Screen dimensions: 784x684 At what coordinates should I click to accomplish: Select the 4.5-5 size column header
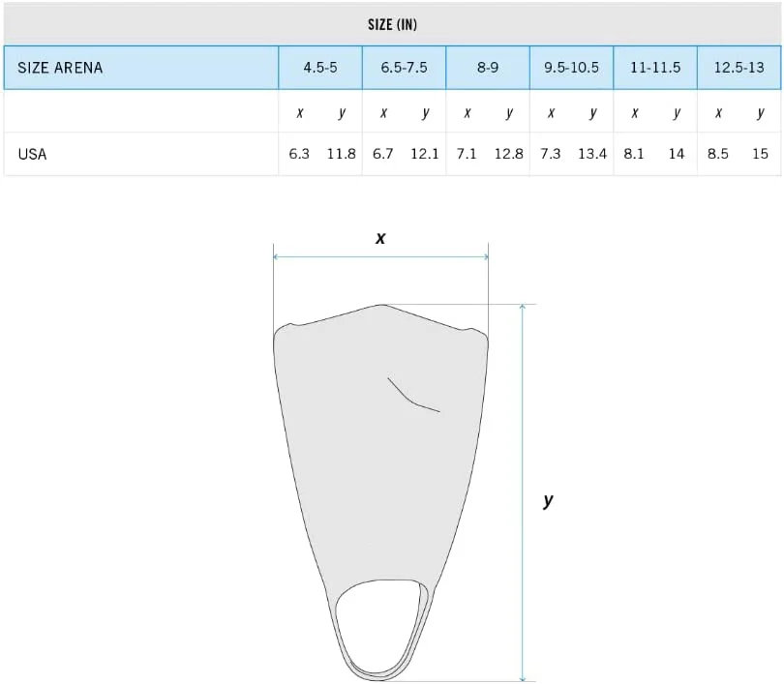coord(320,68)
